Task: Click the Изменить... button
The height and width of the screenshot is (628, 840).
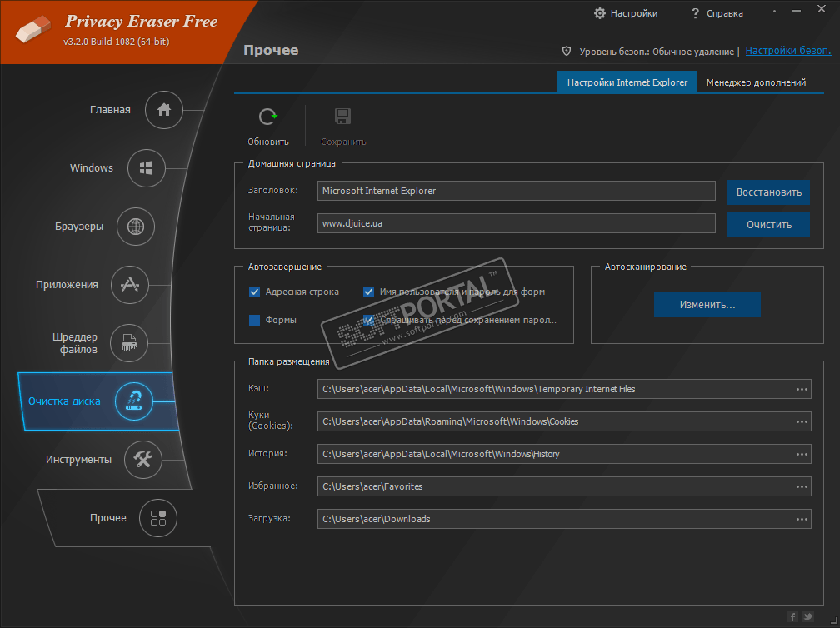Action: point(707,305)
